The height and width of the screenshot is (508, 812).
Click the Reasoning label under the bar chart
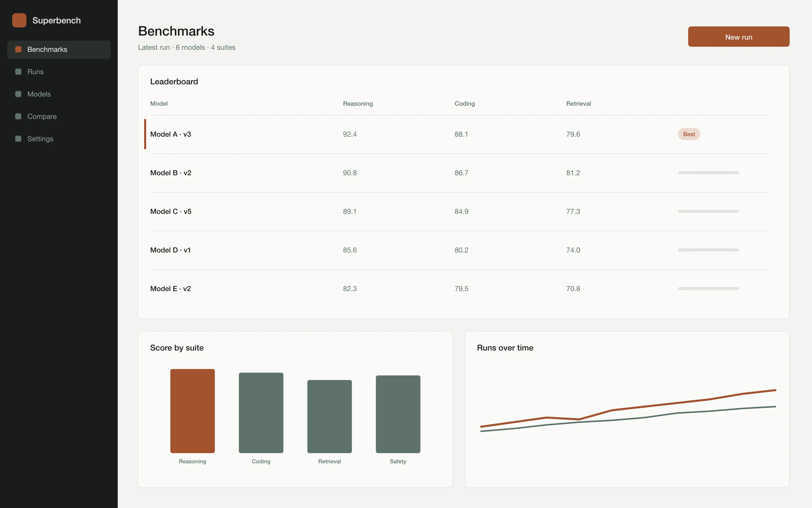pyautogui.click(x=193, y=461)
